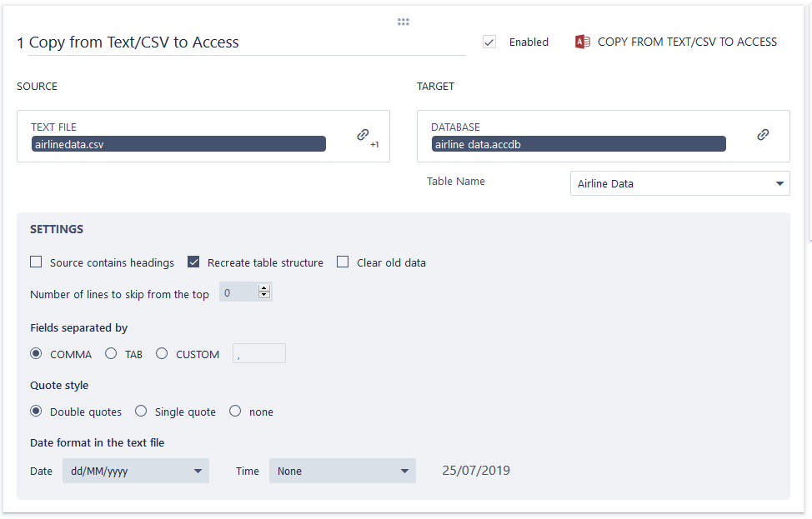
Task: Check the Clear old data option
Action: coord(343,262)
